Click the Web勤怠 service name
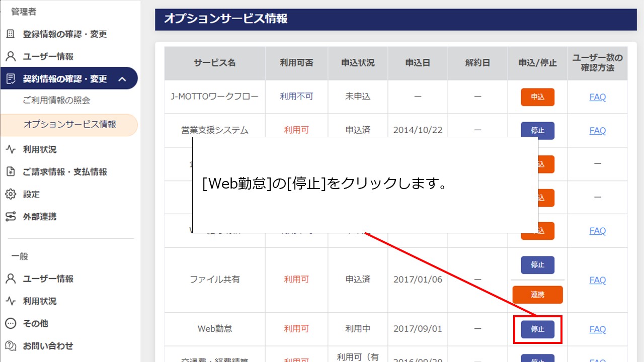 click(215, 329)
